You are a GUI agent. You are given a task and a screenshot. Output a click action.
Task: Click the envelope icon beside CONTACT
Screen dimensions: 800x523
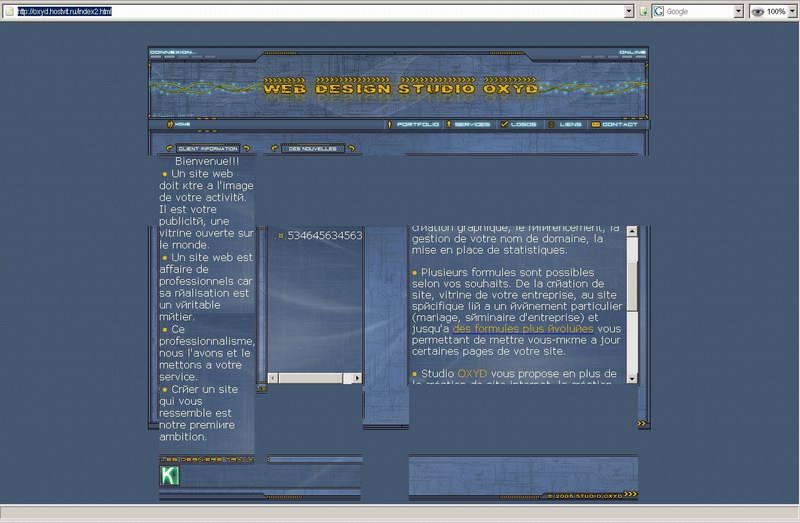click(595, 124)
